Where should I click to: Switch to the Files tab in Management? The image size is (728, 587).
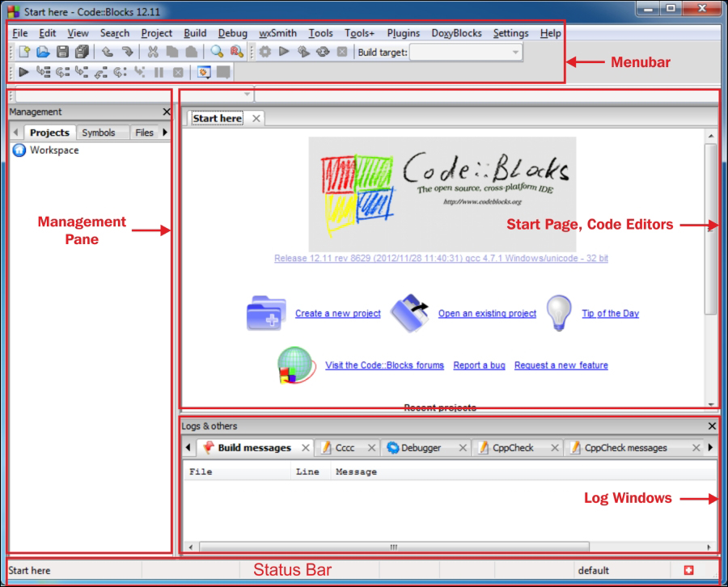[x=145, y=133]
